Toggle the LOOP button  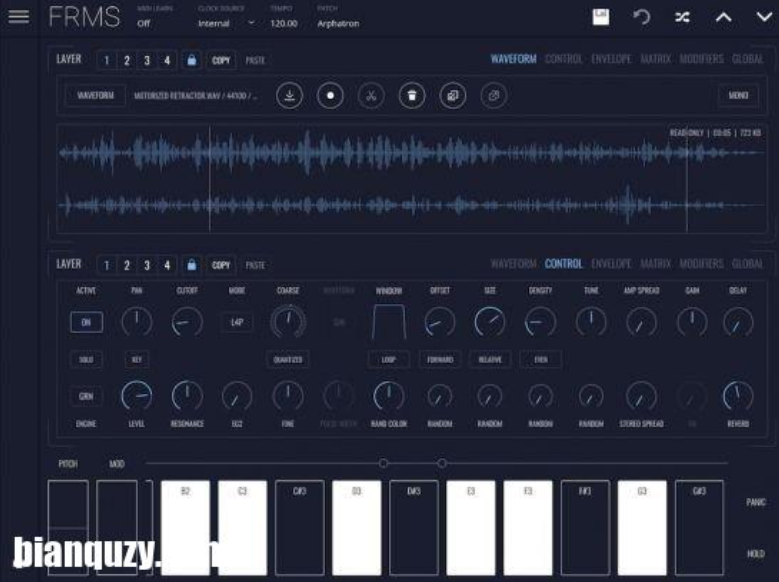pos(388,359)
